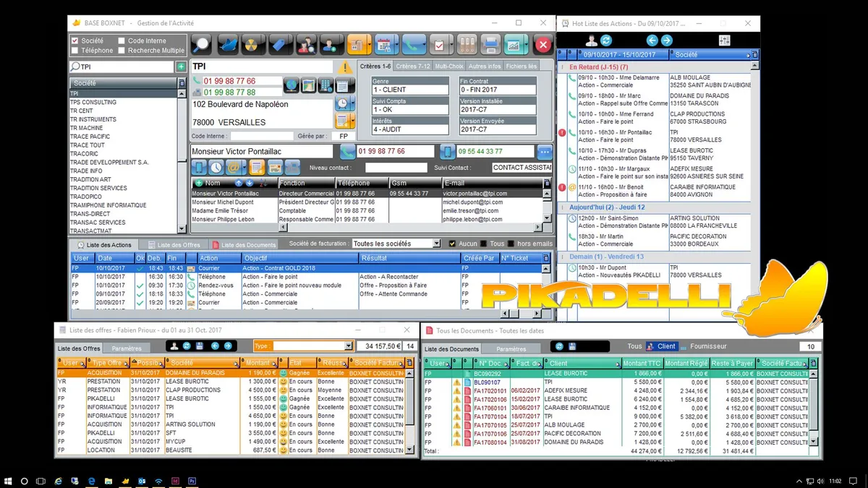Switch to Liste des Offres tab in main window
The width and height of the screenshot is (868, 488).
[x=174, y=244]
